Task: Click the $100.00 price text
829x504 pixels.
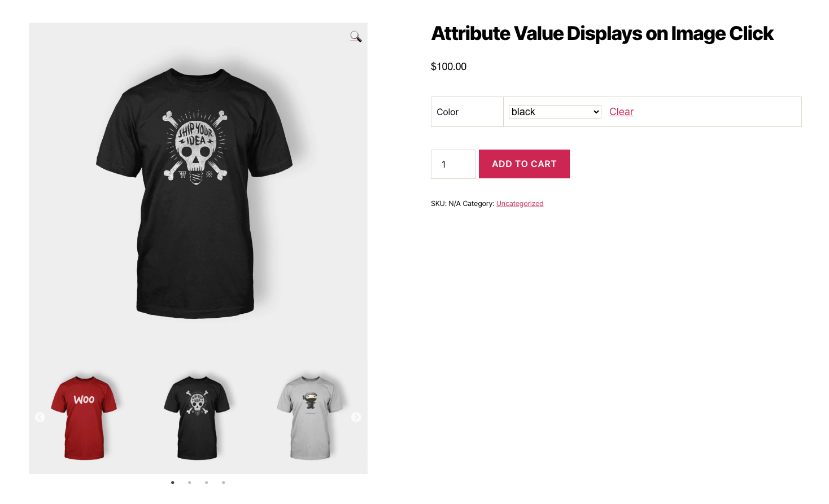Action: pyautogui.click(x=448, y=67)
